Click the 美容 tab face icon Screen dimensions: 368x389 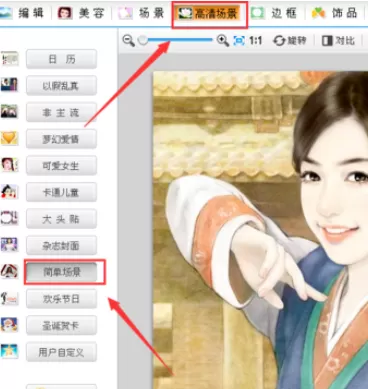click(65, 13)
